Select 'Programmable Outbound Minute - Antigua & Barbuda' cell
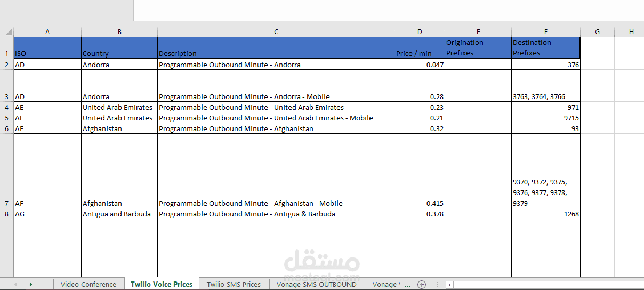Screen dimensions: 644x290 [x=276, y=214]
